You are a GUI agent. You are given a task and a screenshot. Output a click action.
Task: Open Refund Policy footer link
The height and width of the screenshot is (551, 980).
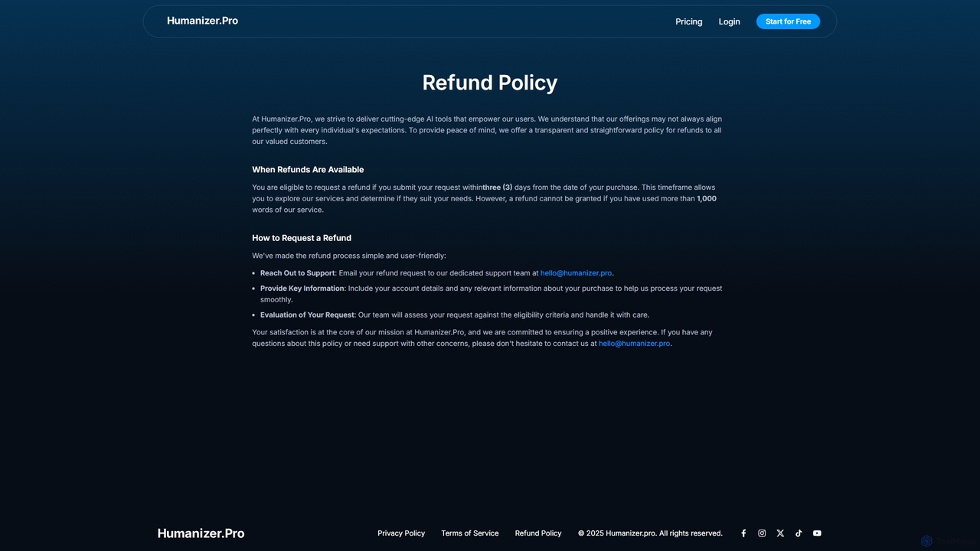pos(538,533)
